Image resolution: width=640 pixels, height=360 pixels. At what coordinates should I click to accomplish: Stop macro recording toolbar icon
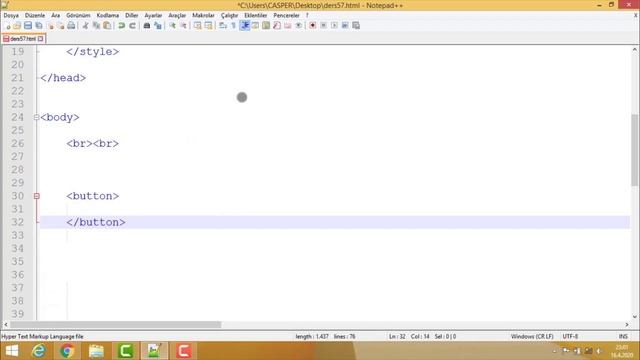coord(323,26)
